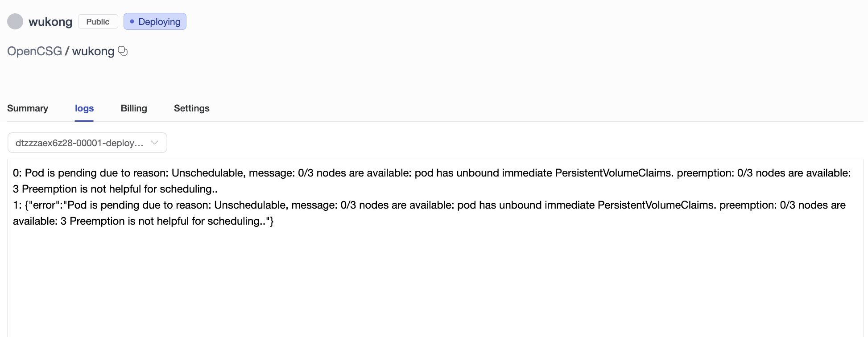Click the slash separator in the breadcrumb path
The image size is (868, 337).
tap(67, 51)
